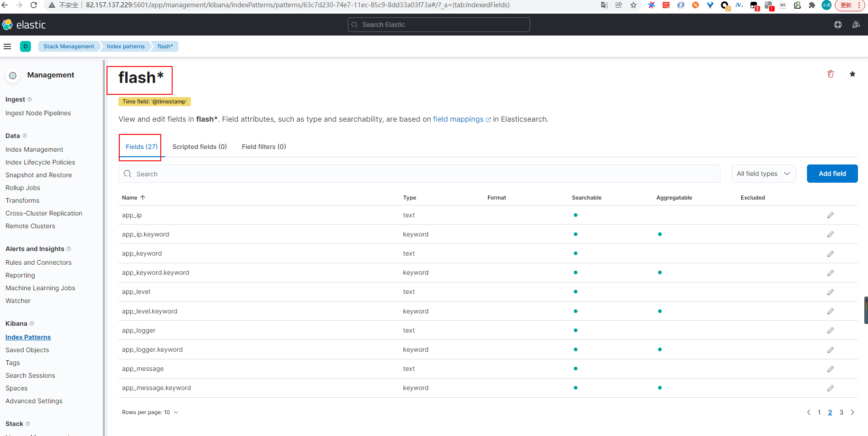Viewport: 868px width, 436px height.
Task: Open Index patterns breadcrumb
Action: click(126, 46)
